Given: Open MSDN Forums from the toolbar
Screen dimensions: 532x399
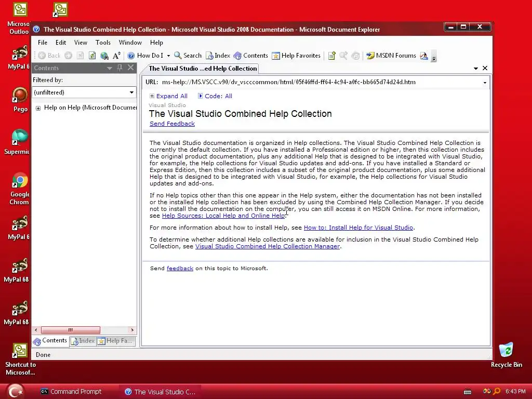Looking at the screenshot, I should click(391, 55).
